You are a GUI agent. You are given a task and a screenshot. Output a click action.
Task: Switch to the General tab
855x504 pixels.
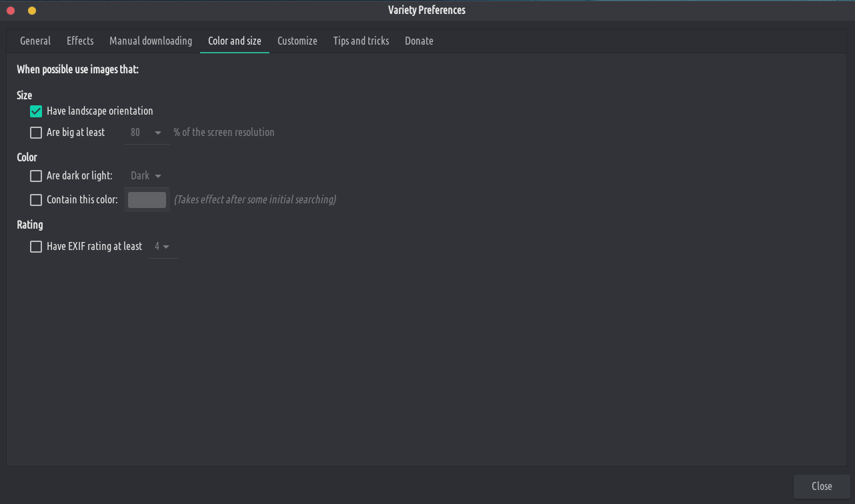[x=35, y=41]
